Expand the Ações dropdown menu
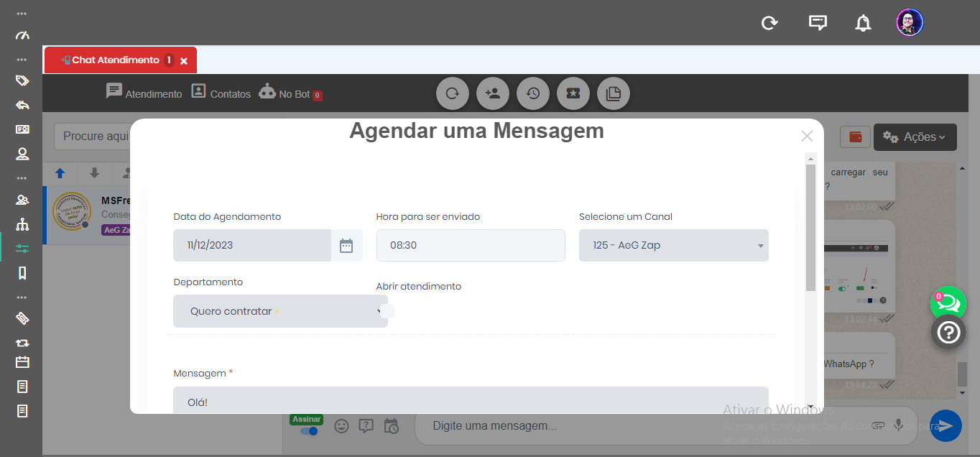 point(915,137)
